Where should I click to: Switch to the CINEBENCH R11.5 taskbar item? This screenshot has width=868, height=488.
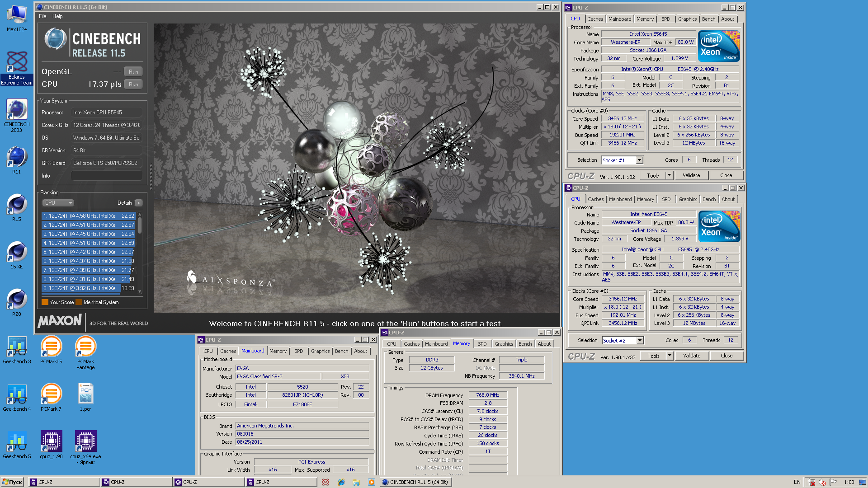point(415,482)
